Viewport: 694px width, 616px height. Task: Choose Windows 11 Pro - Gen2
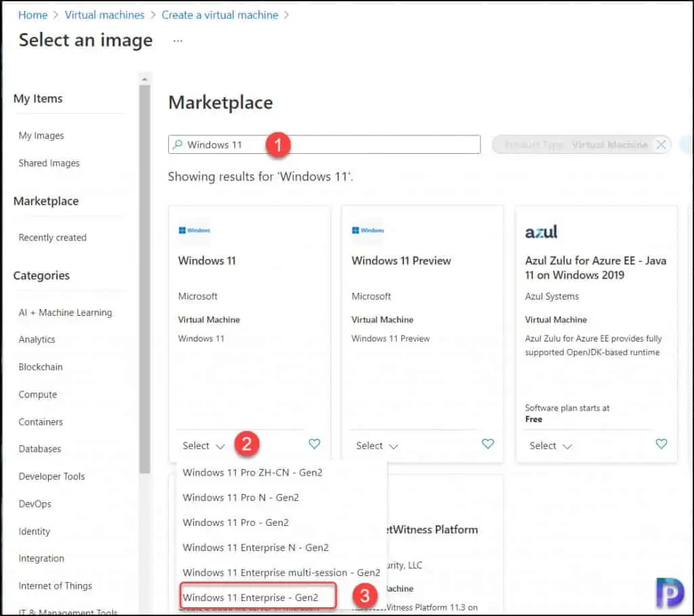point(235,522)
